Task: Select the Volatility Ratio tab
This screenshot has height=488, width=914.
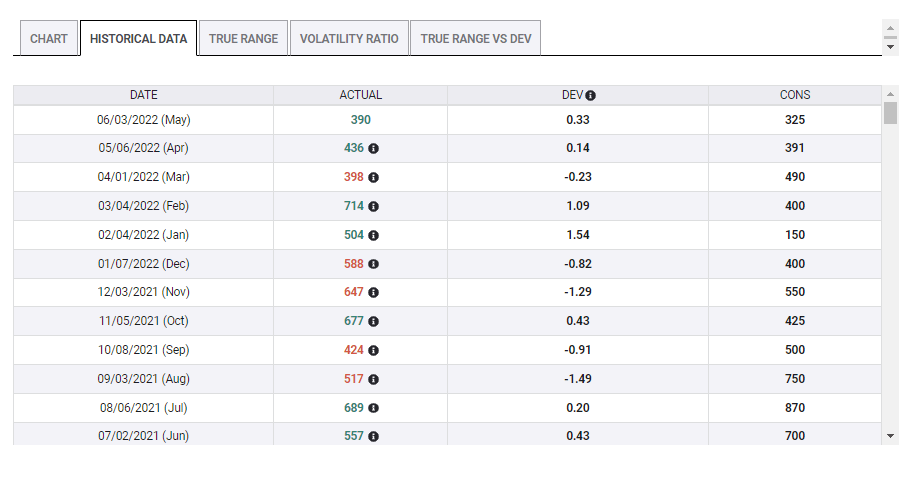Action: click(349, 39)
